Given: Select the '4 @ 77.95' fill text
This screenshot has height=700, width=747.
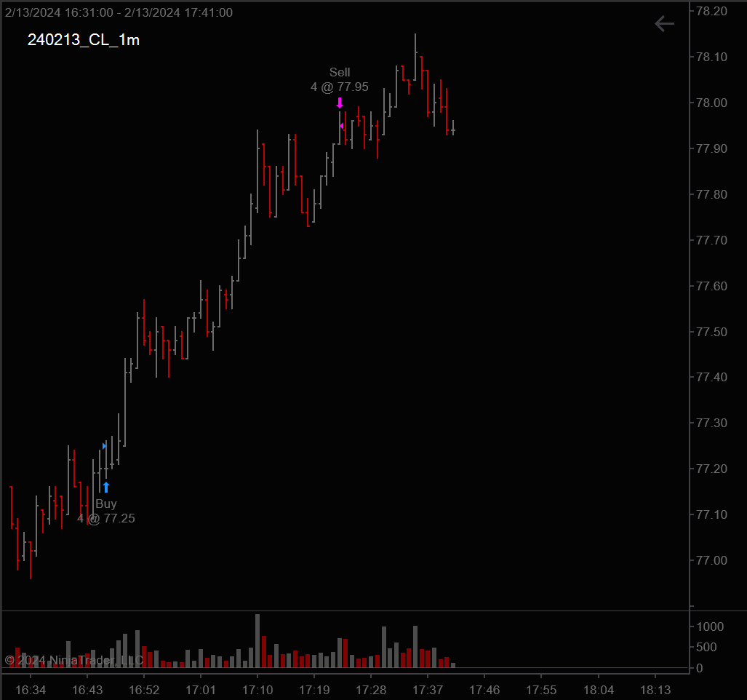Looking at the screenshot, I should click(340, 87).
